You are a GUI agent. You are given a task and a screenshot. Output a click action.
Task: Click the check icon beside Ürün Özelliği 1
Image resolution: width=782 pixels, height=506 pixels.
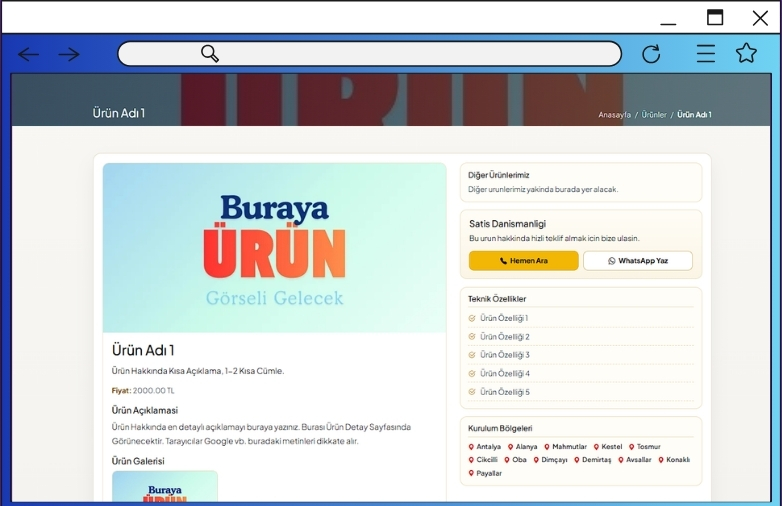(x=472, y=318)
